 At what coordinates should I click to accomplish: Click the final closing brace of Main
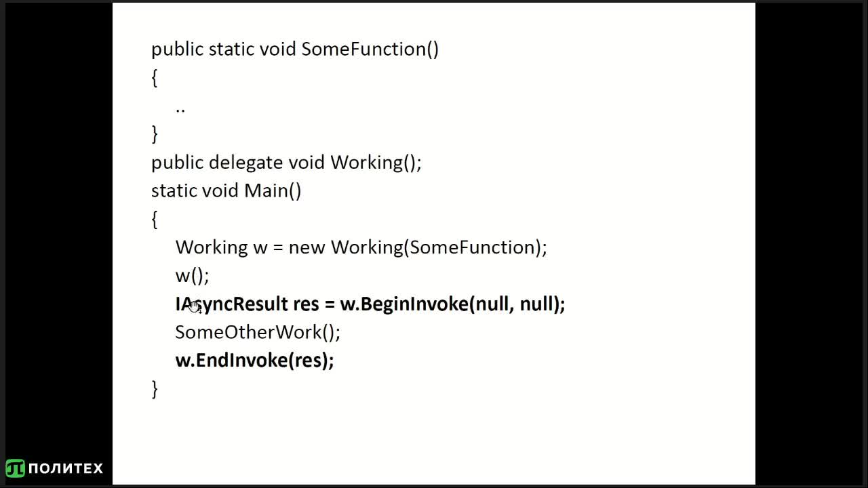coord(155,389)
